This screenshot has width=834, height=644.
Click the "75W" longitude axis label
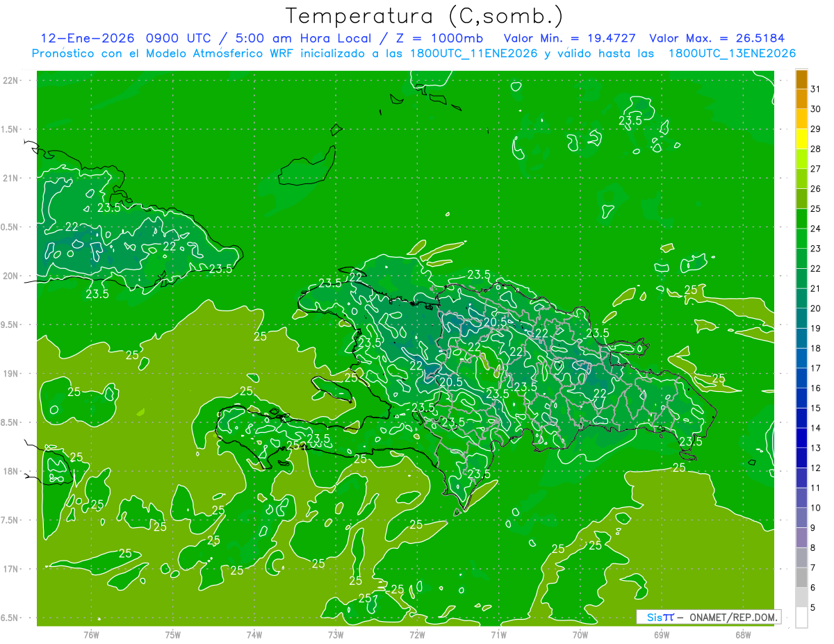tap(173, 634)
